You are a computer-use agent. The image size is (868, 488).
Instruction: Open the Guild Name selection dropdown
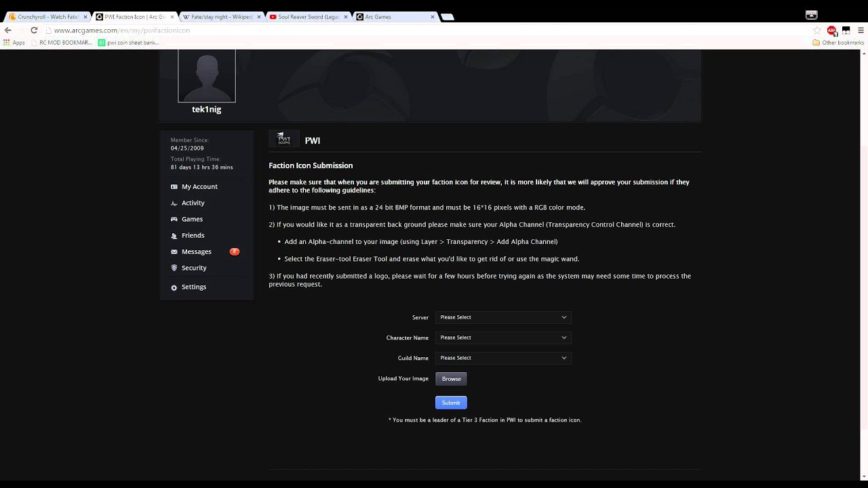503,357
